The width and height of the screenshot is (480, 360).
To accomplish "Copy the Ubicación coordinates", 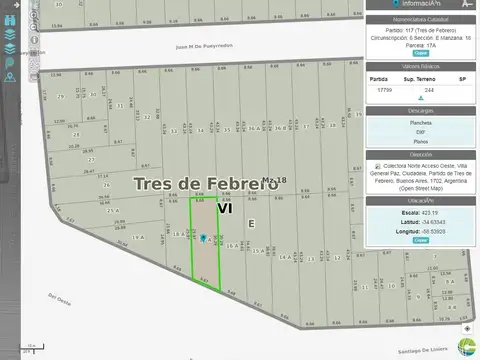I will click(421, 240).
